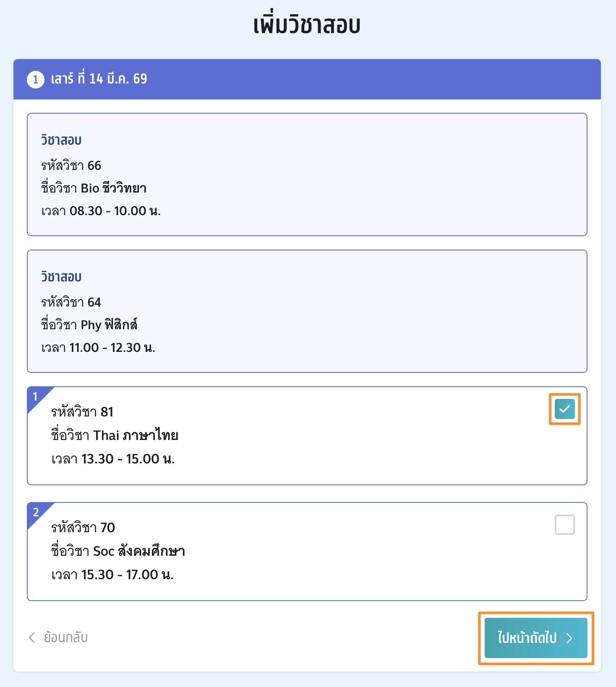This screenshot has width=616, height=687.
Task: Tick the Soc สังคมศึกษา subject checkbox
Action: click(564, 525)
